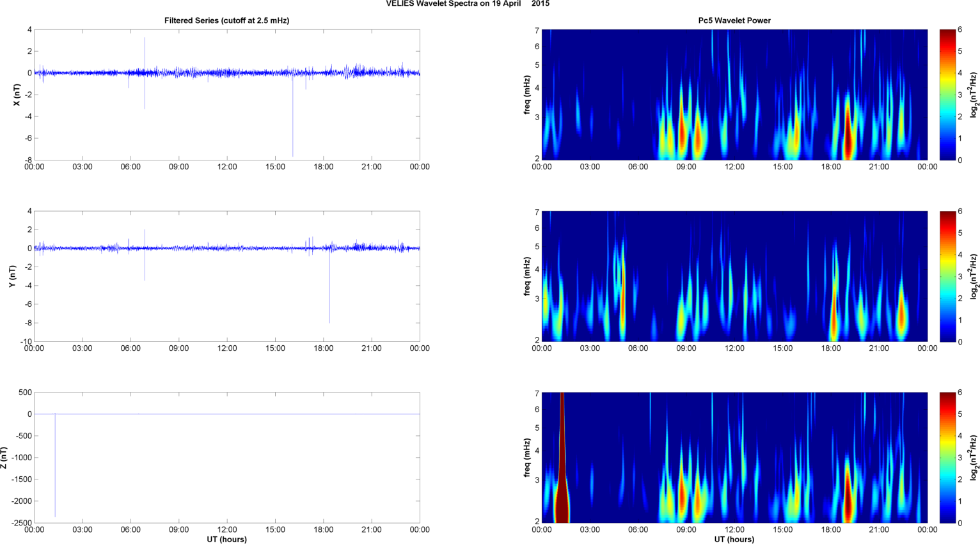Click the X series negative spike near 16:00
The image size is (980, 544).
[x=293, y=115]
